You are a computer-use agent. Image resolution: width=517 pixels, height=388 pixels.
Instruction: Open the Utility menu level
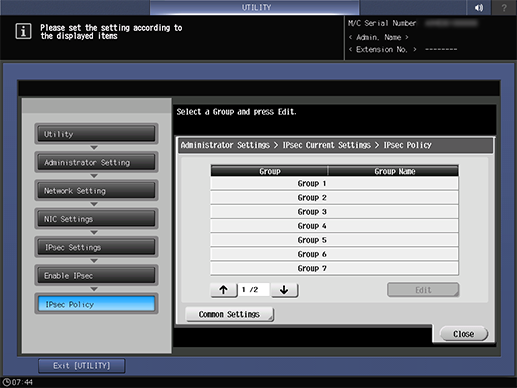(96, 134)
